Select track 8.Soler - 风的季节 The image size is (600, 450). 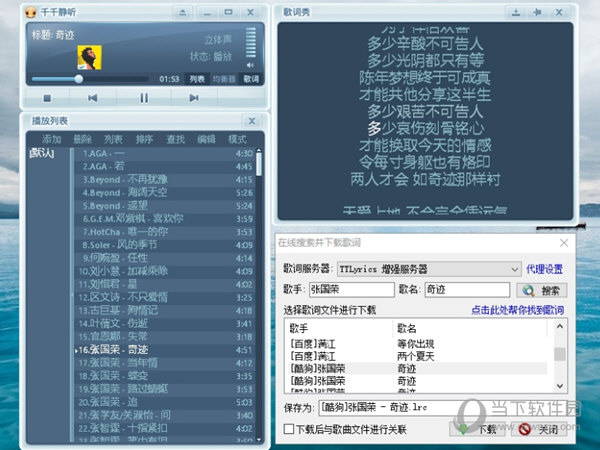(x=165, y=245)
